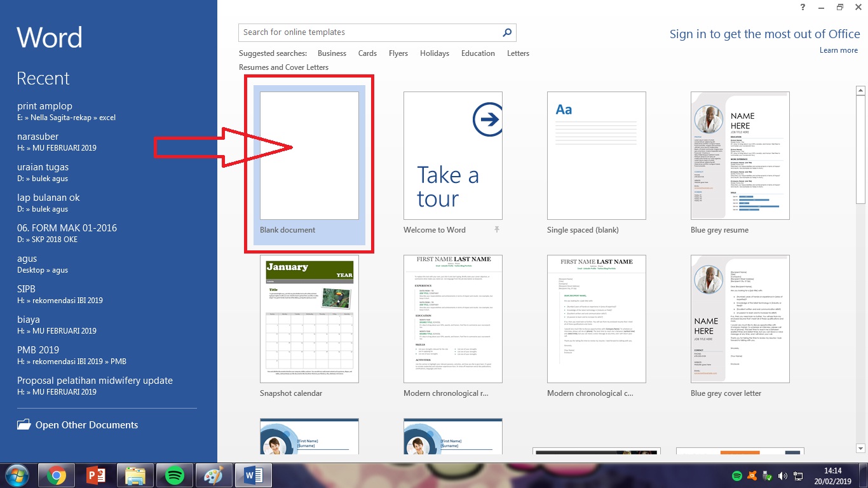Select the Flyers suggested search
The width and height of the screenshot is (868, 488).
(398, 53)
